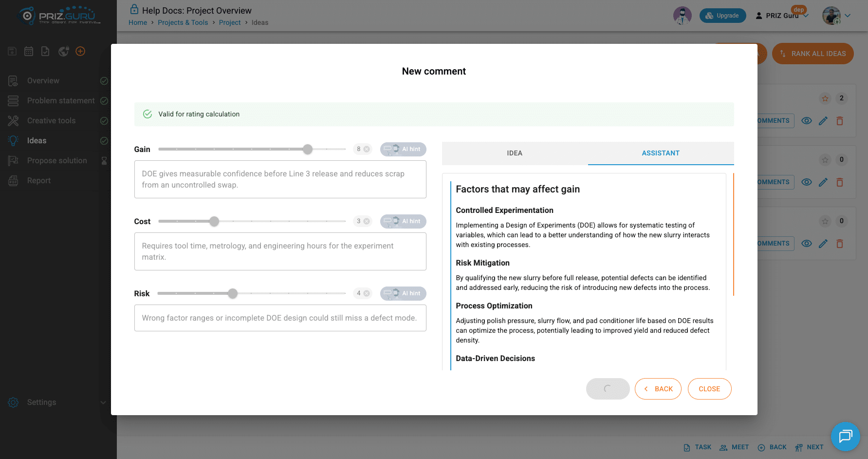Click the star rating icon beside count 2
Viewport: 868px width, 459px height.
coord(825,98)
